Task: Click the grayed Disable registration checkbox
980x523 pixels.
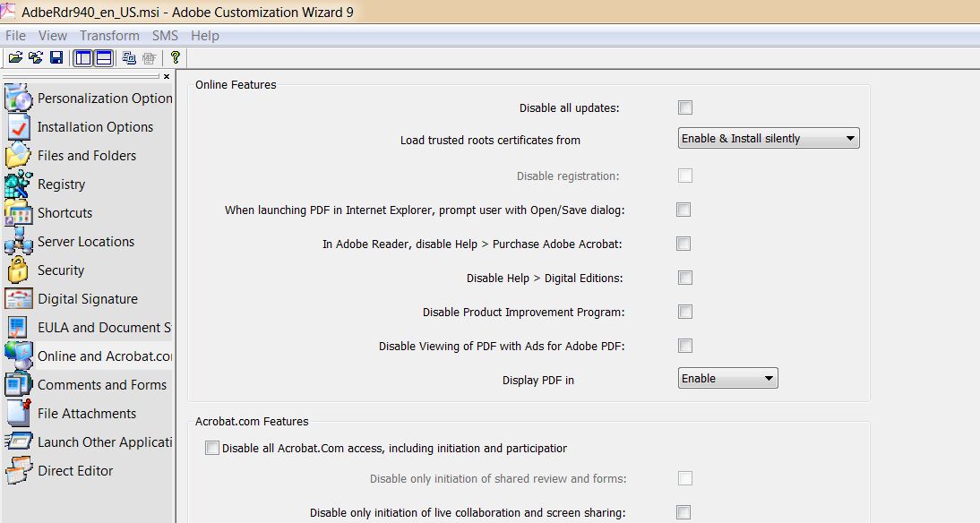Action: (685, 176)
